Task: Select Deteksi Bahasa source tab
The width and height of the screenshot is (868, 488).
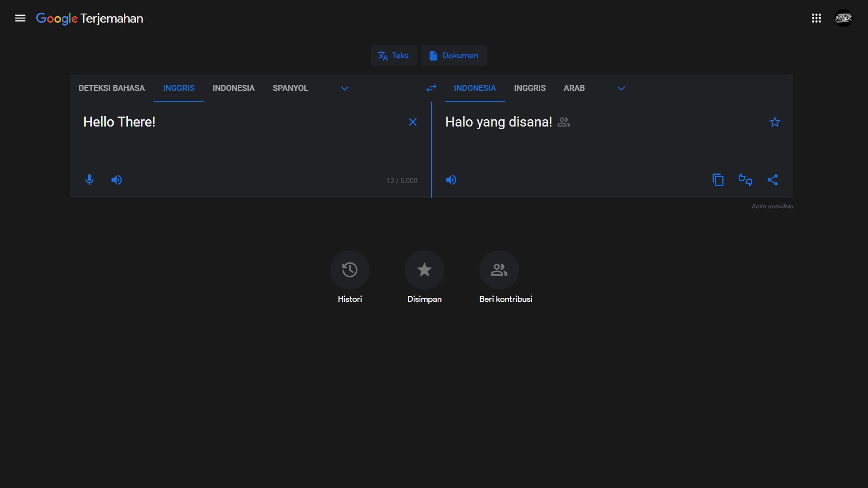Action: click(x=112, y=88)
